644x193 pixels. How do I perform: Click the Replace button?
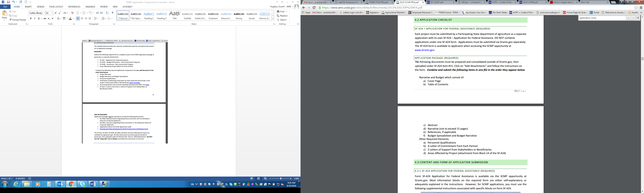click(x=282, y=16)
